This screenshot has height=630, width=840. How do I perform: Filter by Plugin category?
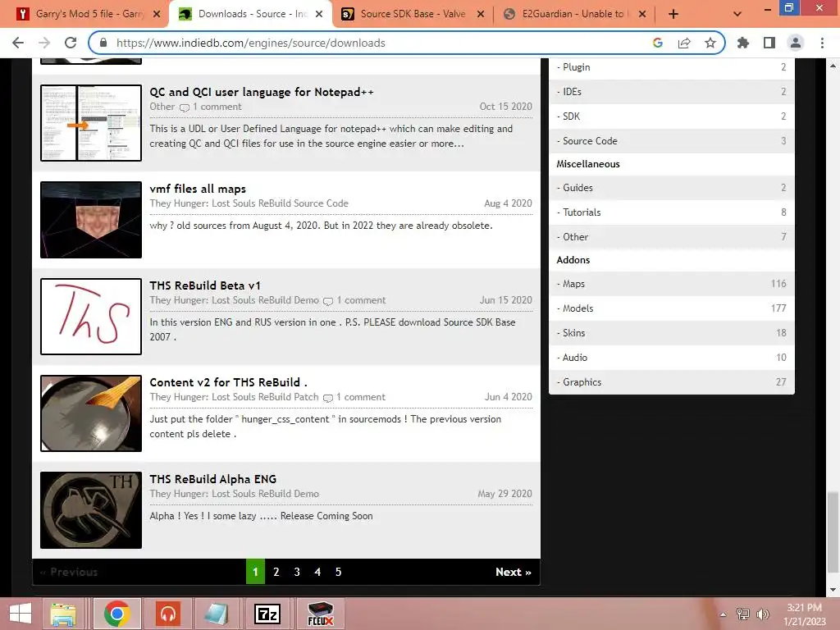tap(671, 67)
